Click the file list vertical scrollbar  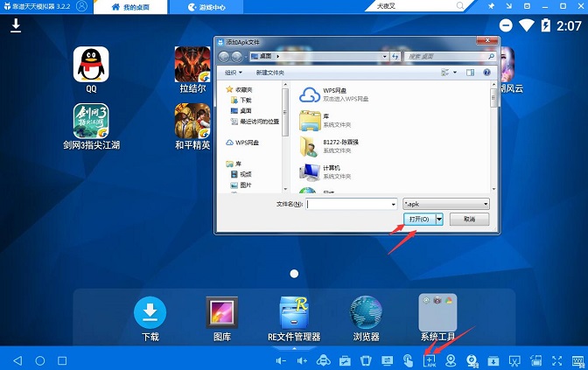tap(493, 136)
